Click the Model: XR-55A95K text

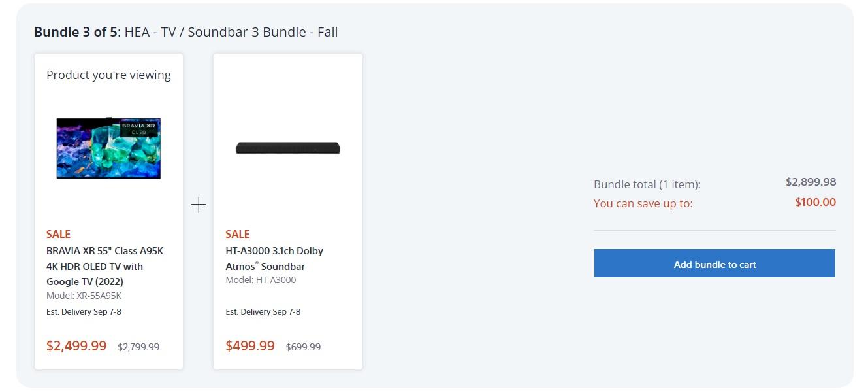(84, 296)
